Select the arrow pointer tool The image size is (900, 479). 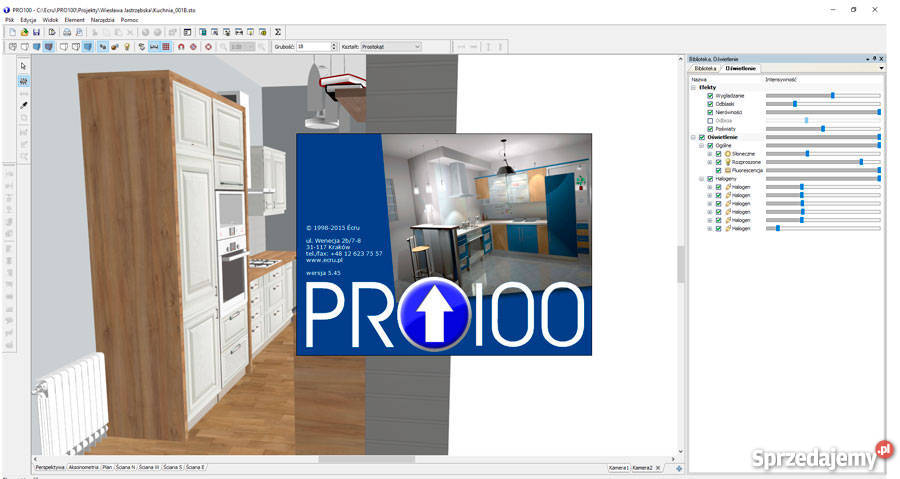point(24,67)
